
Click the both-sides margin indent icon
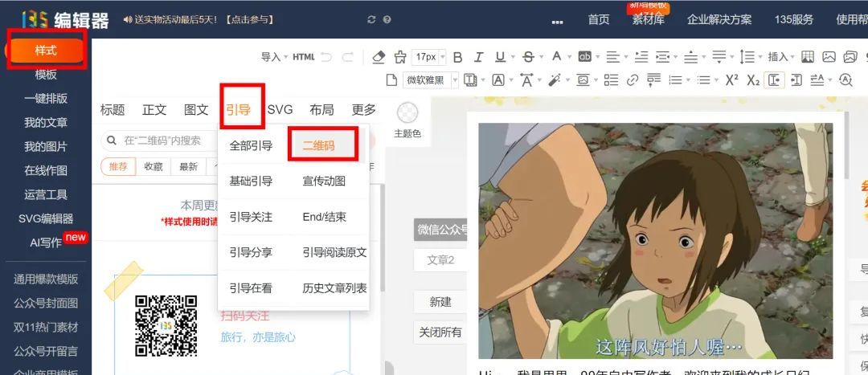click(662, 56)
